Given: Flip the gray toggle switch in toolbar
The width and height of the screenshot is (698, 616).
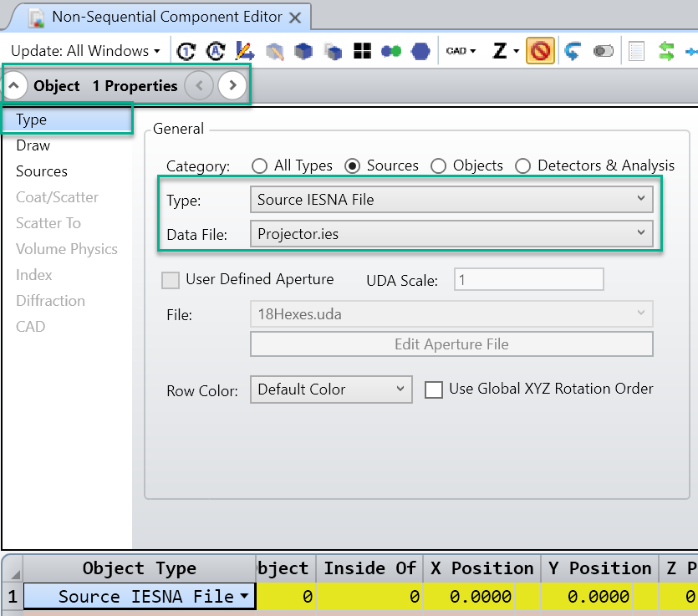Looking at the screenshot, I should [604, 51].
